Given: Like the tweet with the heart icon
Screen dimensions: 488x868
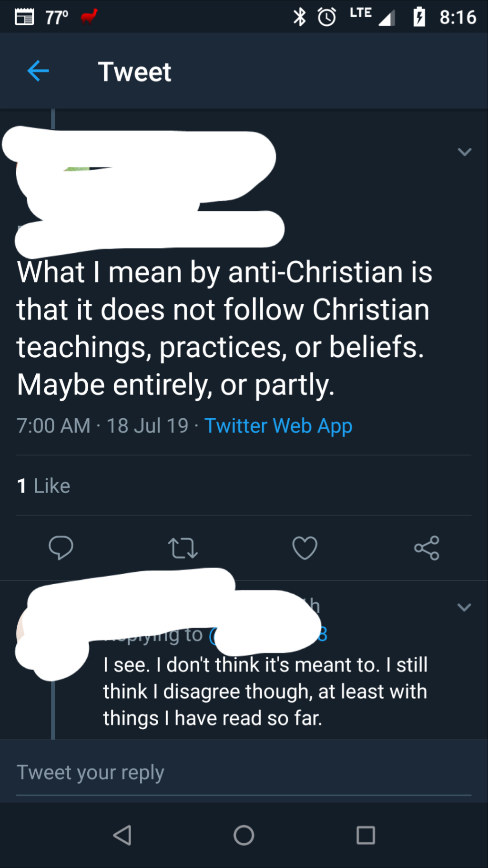Looking at the screenshot, I should [305, 548].
